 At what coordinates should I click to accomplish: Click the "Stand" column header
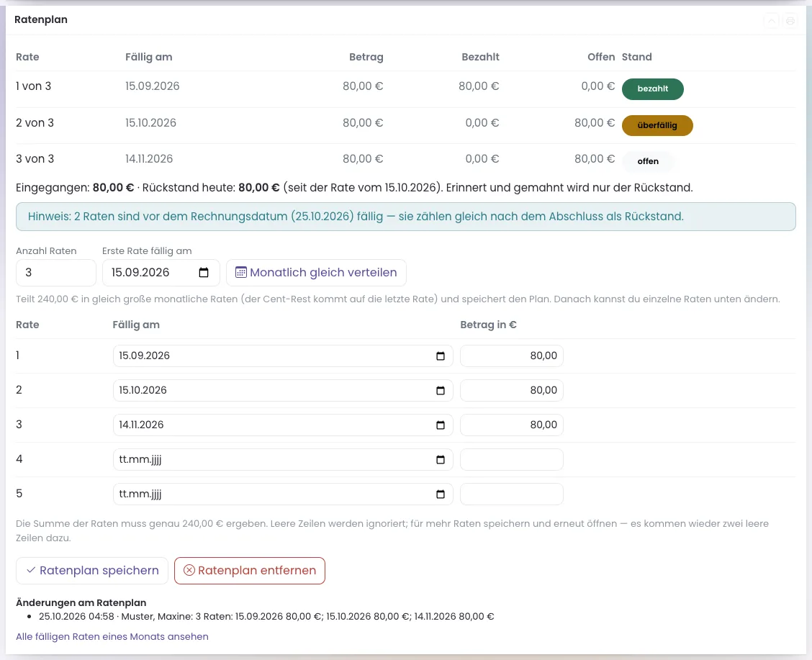coord(637,57)
